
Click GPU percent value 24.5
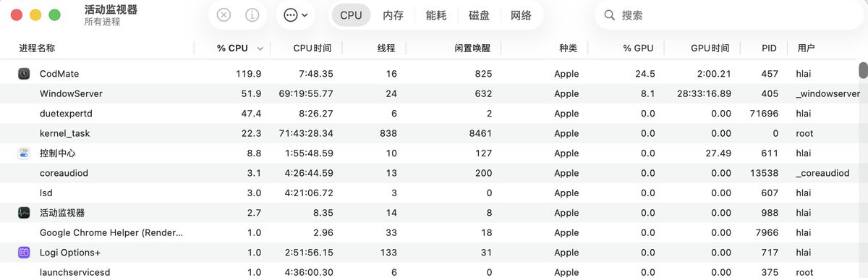645,74
